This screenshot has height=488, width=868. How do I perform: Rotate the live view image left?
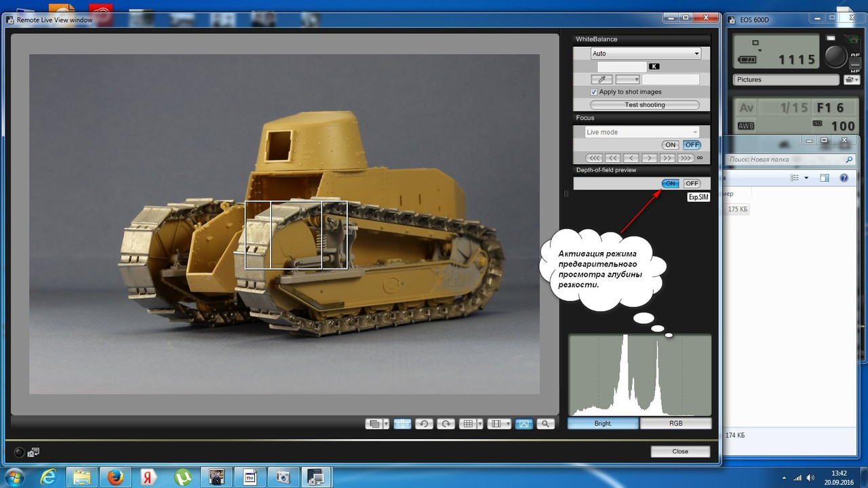click(424, 424)
